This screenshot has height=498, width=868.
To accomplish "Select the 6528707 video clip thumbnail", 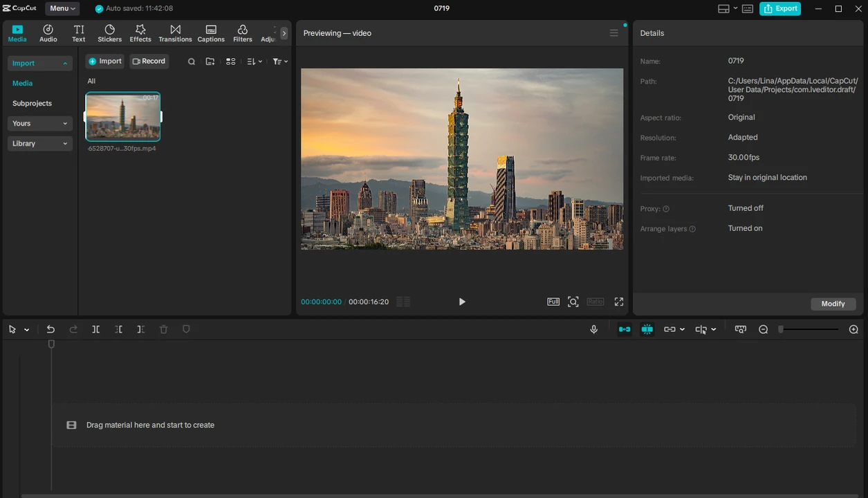I will (x=123, y=116).
